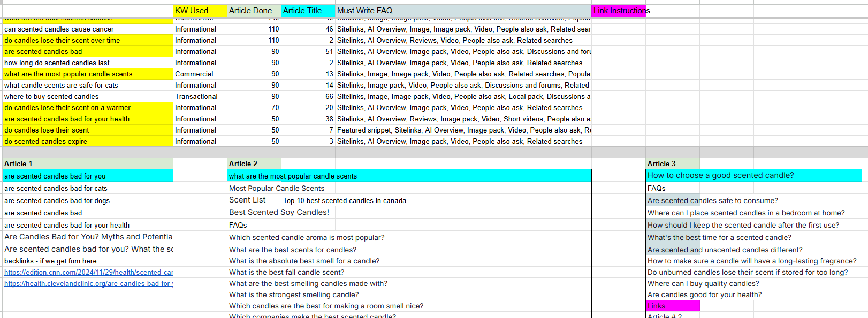Click the 'Article 2' label cell
The image size is (868, 318).
254,164
